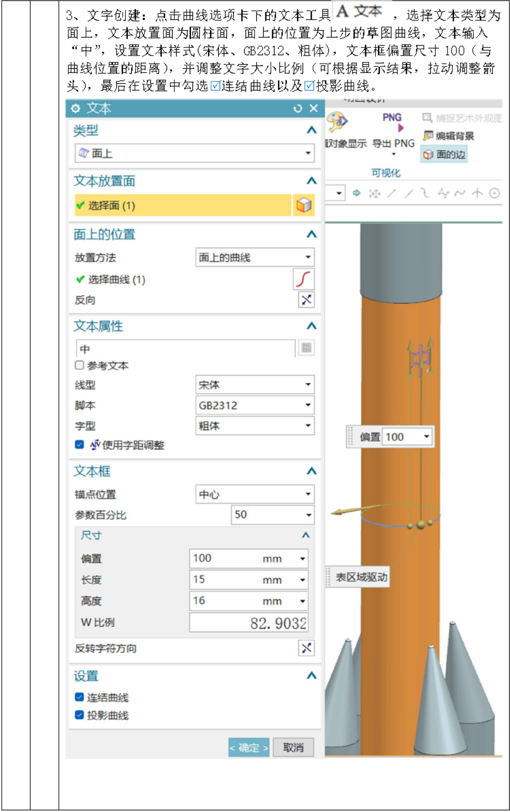Click 编辑背景 in the ribbon
The image size is (510, 812).
coord(449,136)
